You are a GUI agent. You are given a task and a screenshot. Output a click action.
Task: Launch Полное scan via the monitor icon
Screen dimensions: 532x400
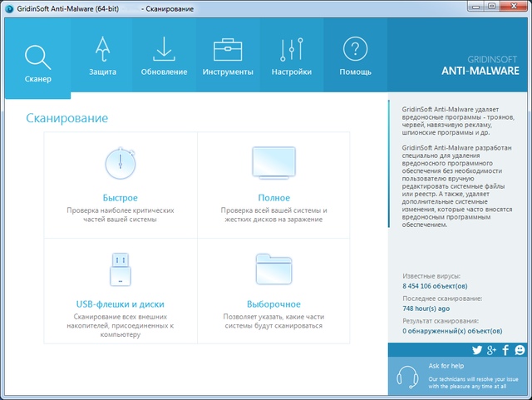pyautogui.click(x=273, y=162)
